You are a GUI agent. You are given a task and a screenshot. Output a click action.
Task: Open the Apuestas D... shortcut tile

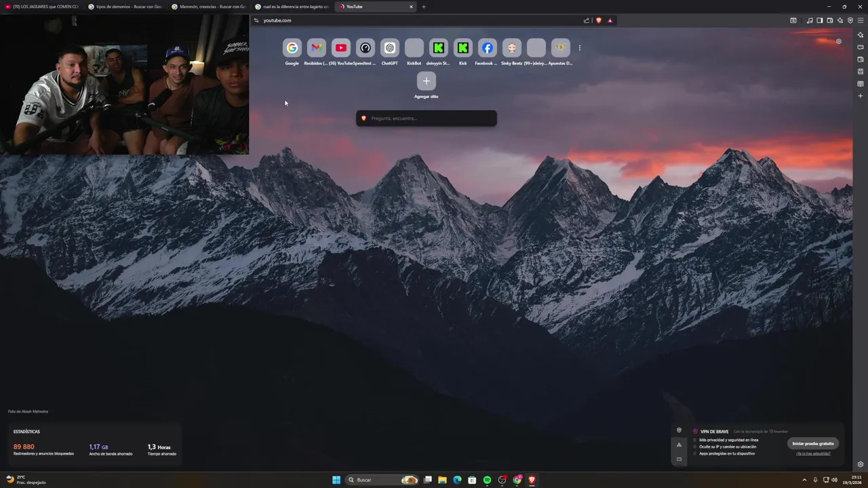560,48
